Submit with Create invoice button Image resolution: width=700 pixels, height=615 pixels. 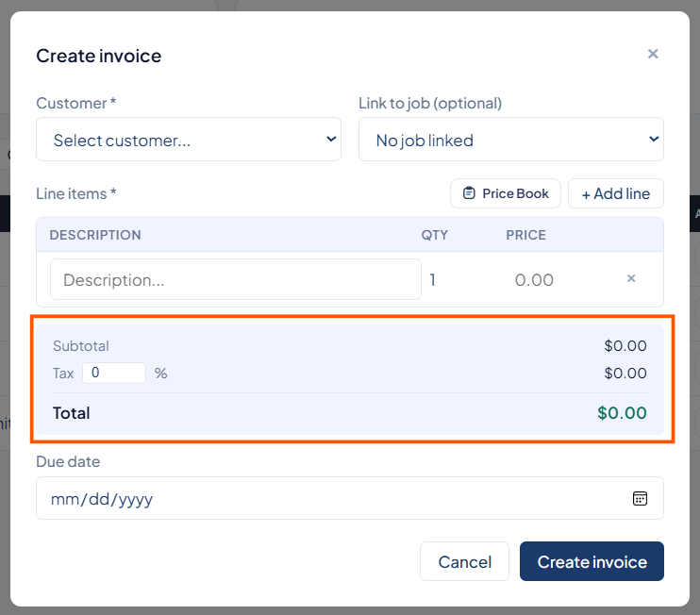click(592, 561)
